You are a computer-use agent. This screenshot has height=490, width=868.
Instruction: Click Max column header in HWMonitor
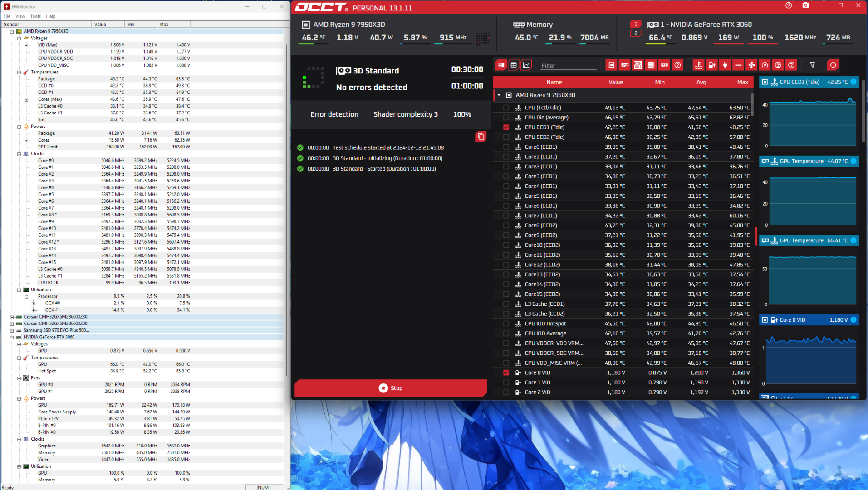pyautogui.click(x=174, y=24)
